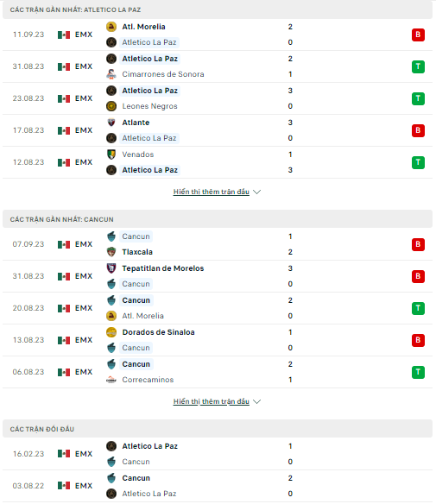Click the Venados shield logo
Image resolution: width=436 pixels, height=504 pixels.
tap(111, 154)
